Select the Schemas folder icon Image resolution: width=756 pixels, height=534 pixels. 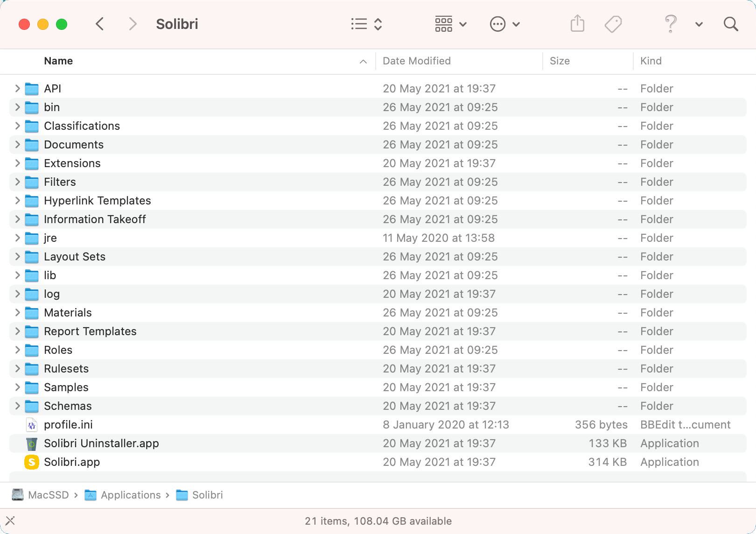[31, 406]
